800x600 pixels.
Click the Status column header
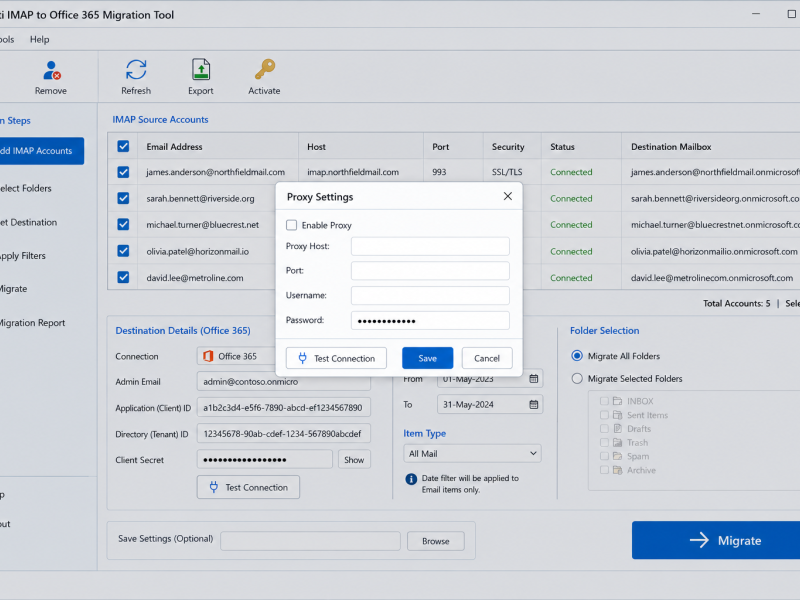(x=562, y=147)
